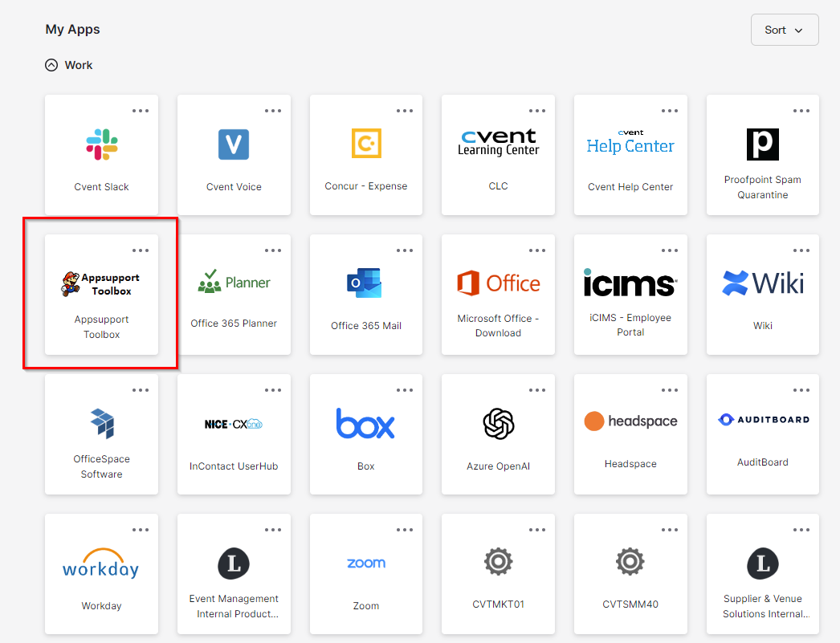Viewport: 840px width, 643px height.
Task: Open the Cvent Slack app icon
Action: [102, 144]
